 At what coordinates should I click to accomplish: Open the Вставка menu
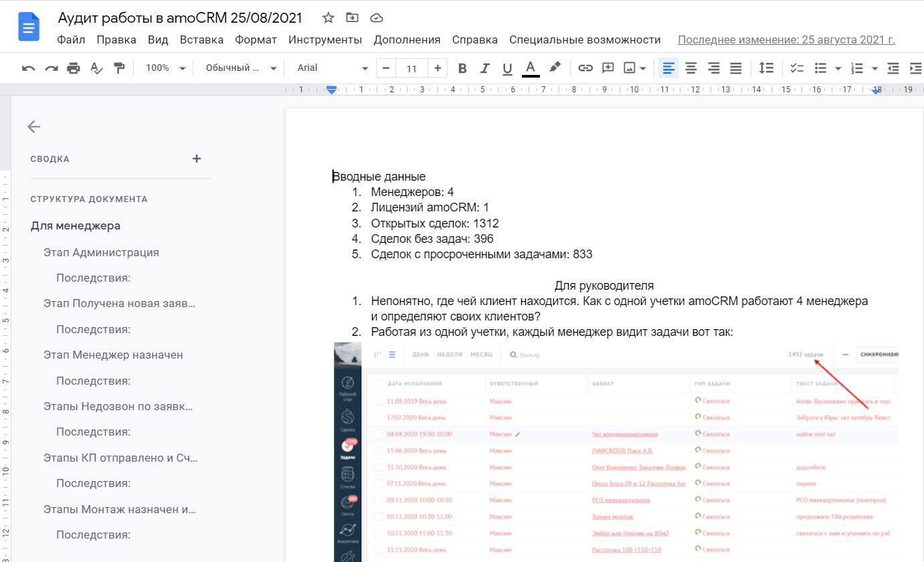click(x=201, y=39)
